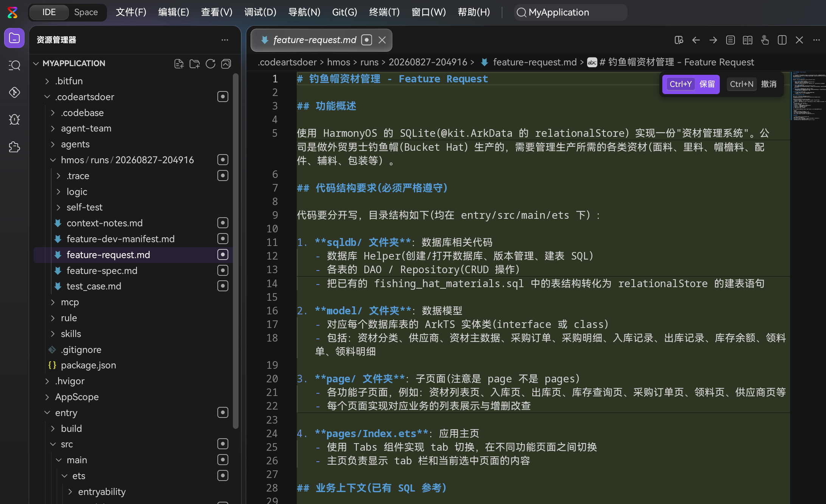Open the extensions puzzle icon in sidebar
Image resolution: width=826 pixels, height=504 pixels.
[x=14, y=147]
